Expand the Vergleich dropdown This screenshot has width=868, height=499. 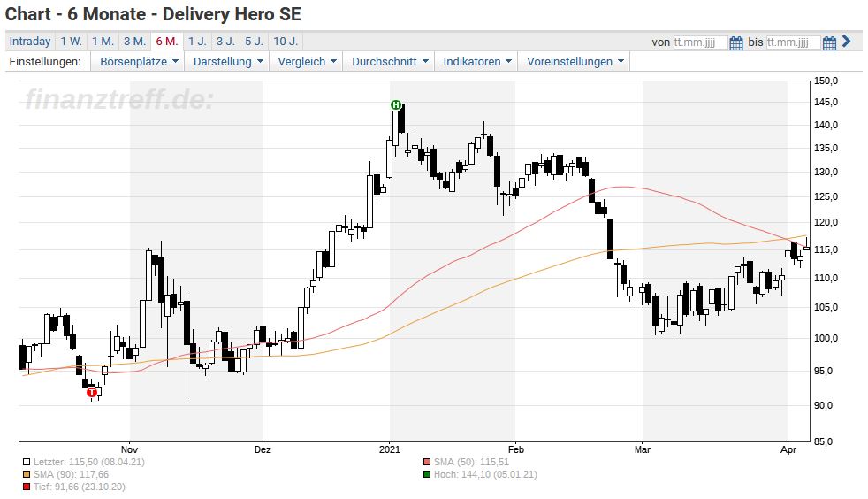(307, 61)
